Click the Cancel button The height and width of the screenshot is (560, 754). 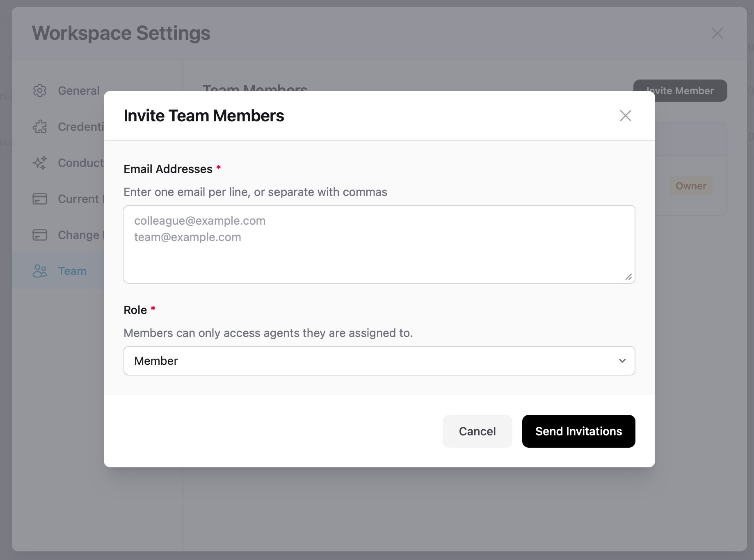tap(477, 431)
